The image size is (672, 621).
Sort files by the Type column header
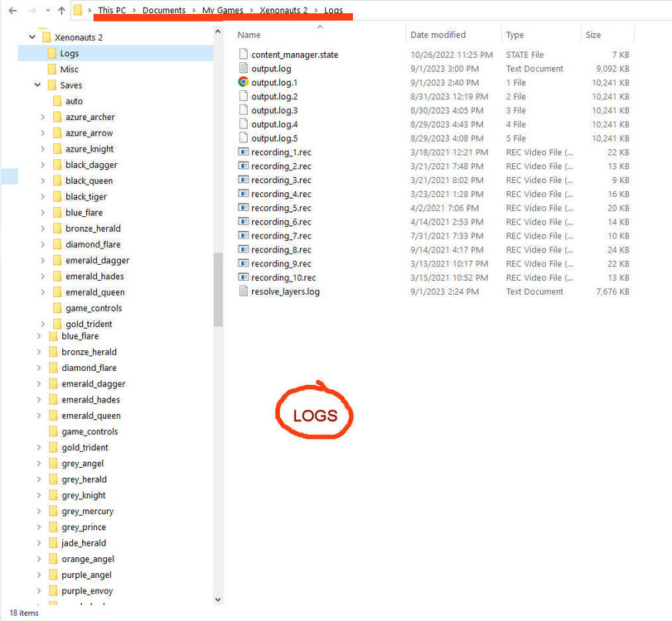tap(515, 35)
